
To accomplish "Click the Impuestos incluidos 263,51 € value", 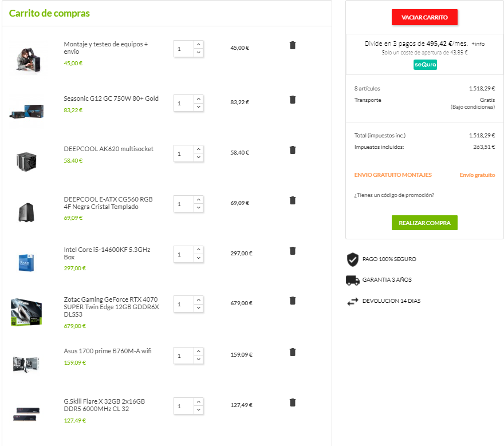I will pos(484,147).
